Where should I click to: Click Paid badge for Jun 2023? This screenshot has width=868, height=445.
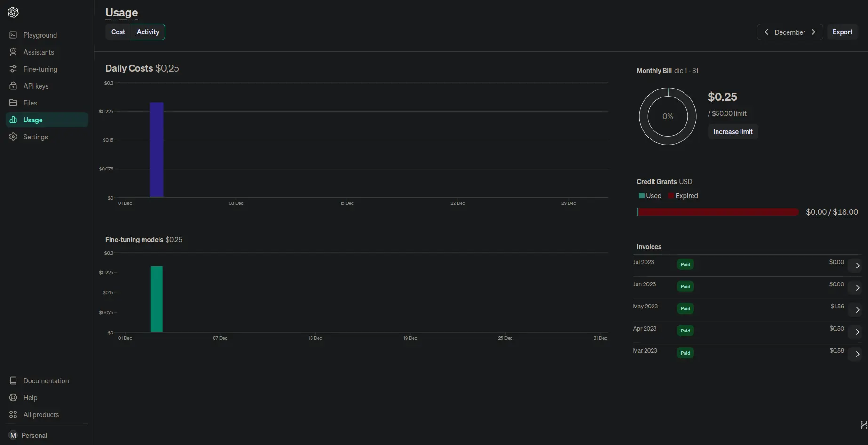click(685, 286)
